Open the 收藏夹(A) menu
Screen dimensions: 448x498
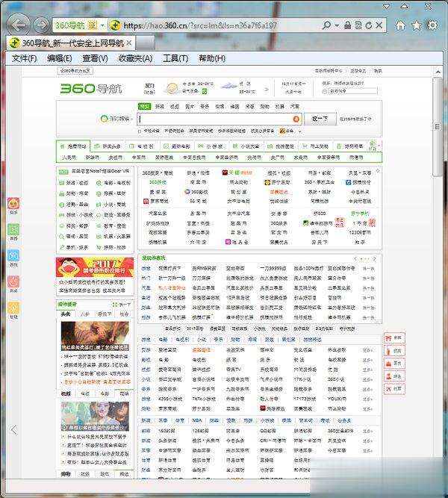pos(135,58)
